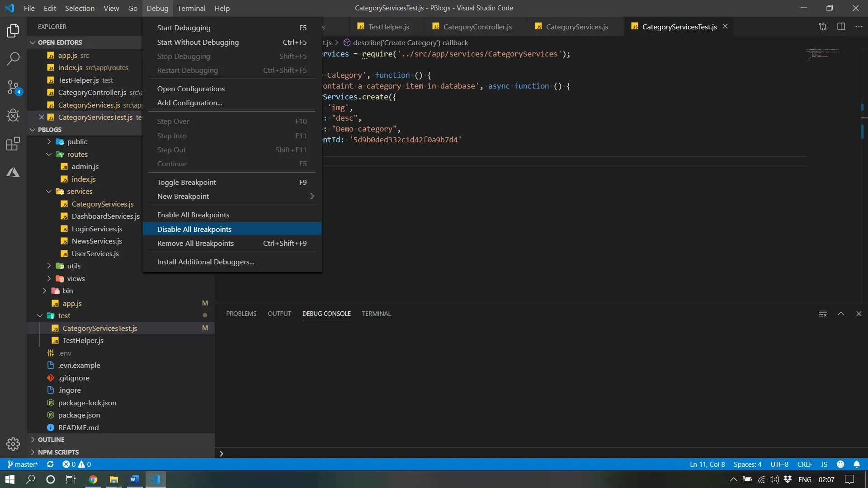Click Synchronize Changes icon in status bar
Image resolution: width=868 pixels, height=488 pixels.
pos(50,464)
